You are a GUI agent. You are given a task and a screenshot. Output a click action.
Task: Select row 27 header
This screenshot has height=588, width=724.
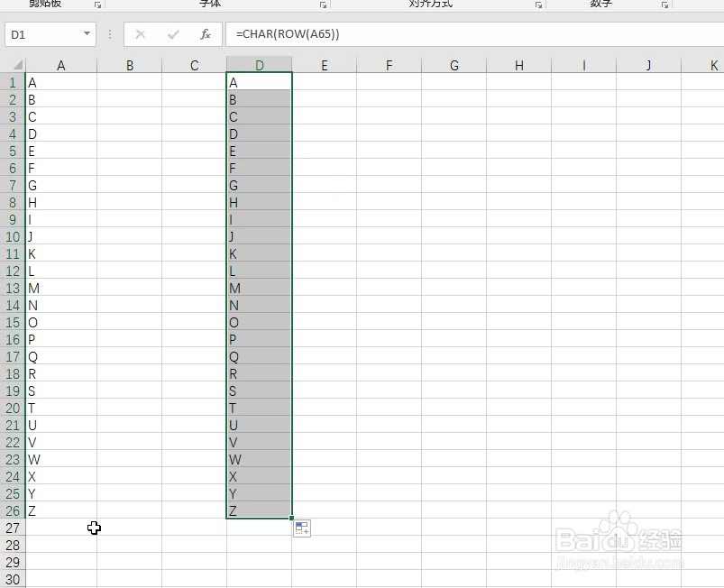(13, 528)
